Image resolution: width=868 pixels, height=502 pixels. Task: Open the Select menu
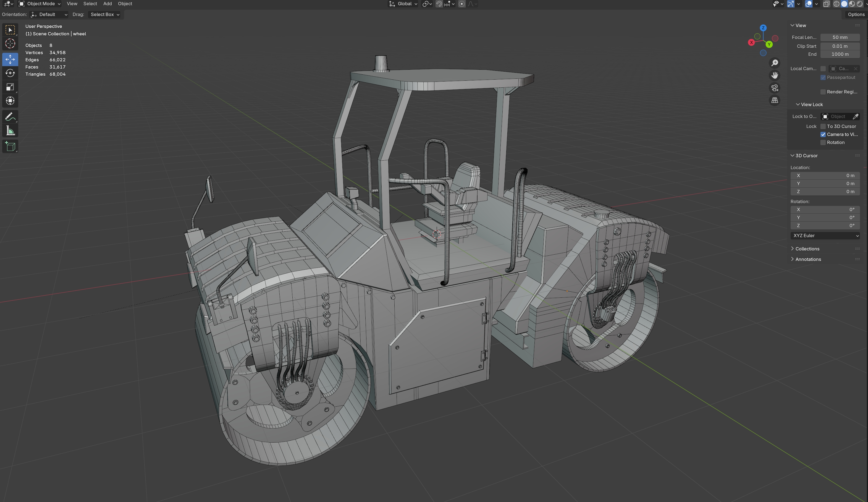(x=90, y=4)
